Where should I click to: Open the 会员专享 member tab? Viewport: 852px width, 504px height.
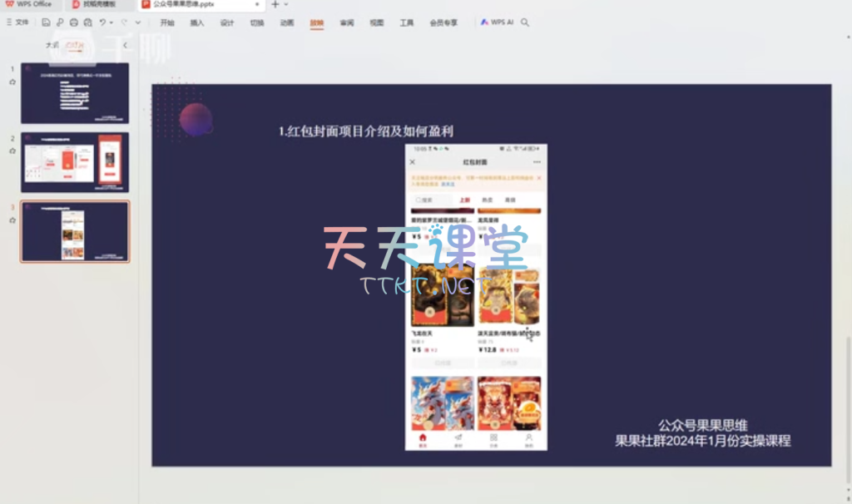(x=443, y=22)
